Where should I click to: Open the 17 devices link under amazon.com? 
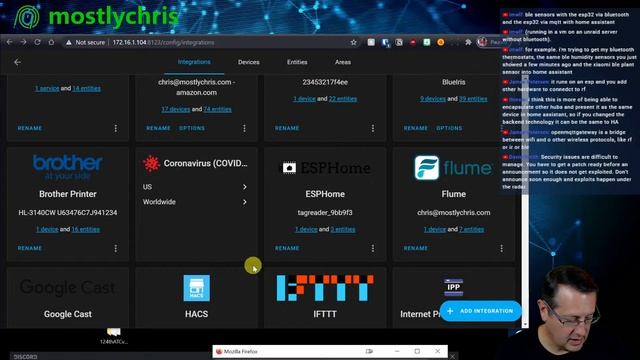coord(176,109)
